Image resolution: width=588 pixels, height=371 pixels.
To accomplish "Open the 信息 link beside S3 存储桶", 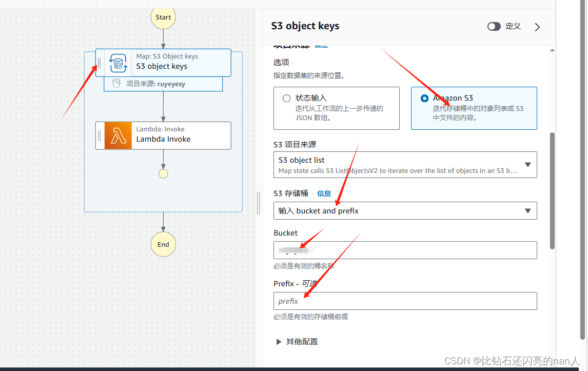I will coord(324,193).
